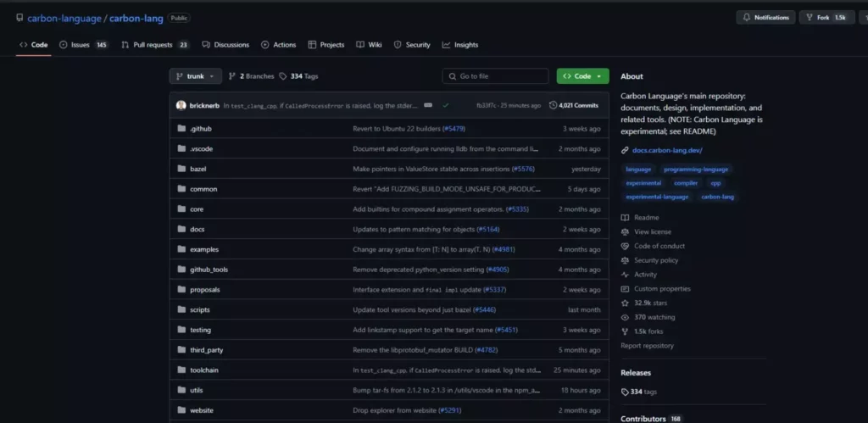
Task: Go to the Discussions tab
Action: pyautogui.click(x=225, y=45)
